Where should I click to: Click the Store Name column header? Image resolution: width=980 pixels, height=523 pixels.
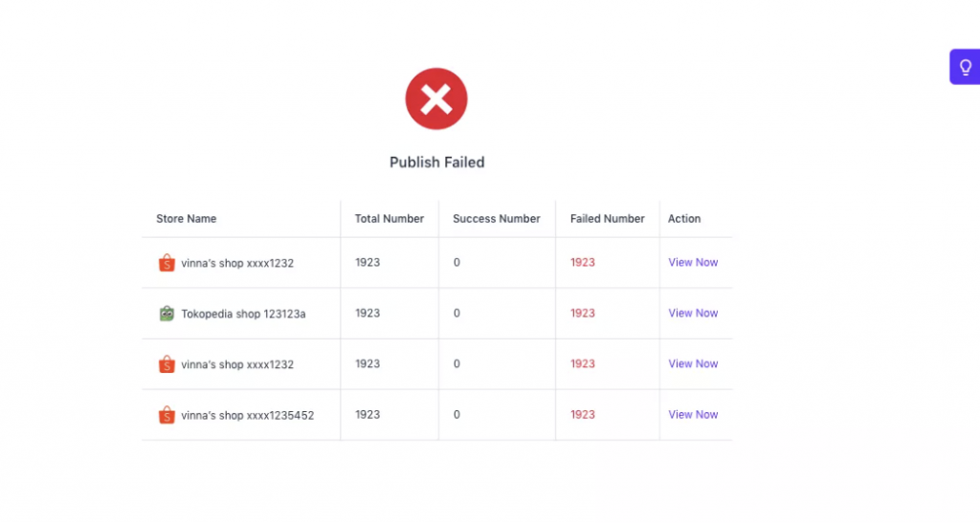click(187, 218)
